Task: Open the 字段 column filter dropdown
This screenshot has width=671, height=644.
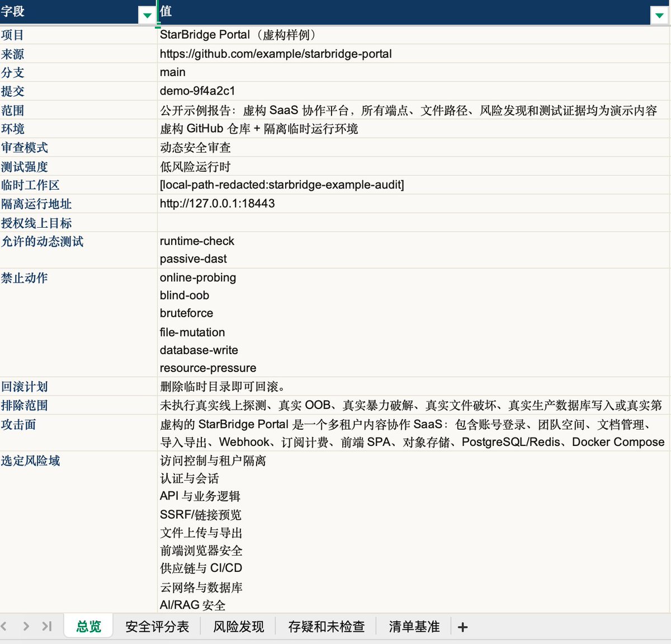Action: (147, 15)
